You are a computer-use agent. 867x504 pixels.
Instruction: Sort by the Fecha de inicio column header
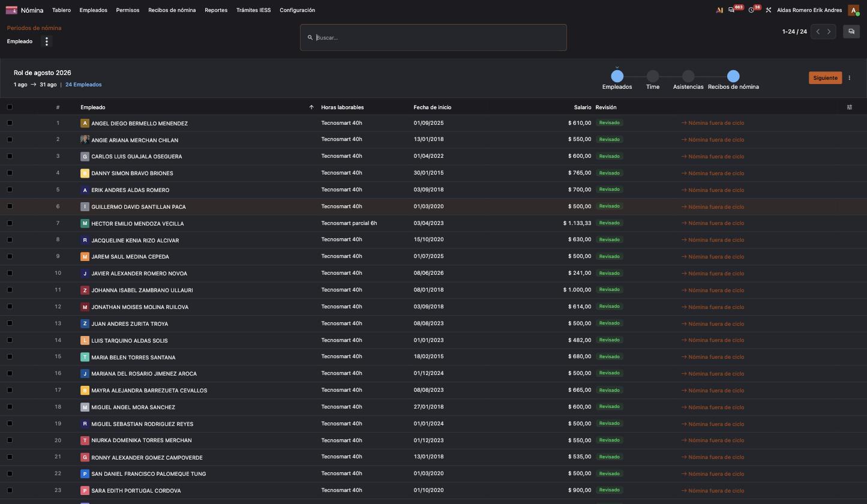tap(432, 107)
